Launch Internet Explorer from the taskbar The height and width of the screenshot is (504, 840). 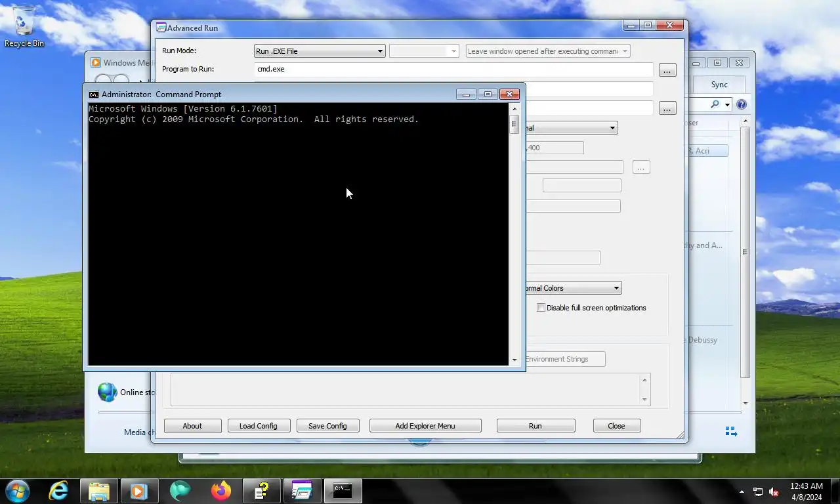(58, 490)
